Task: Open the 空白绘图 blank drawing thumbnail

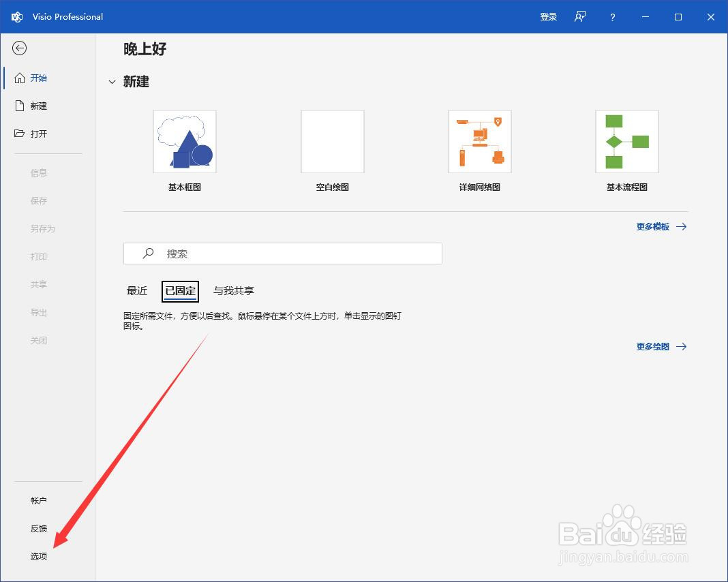Action: click(x=333, y=142)
